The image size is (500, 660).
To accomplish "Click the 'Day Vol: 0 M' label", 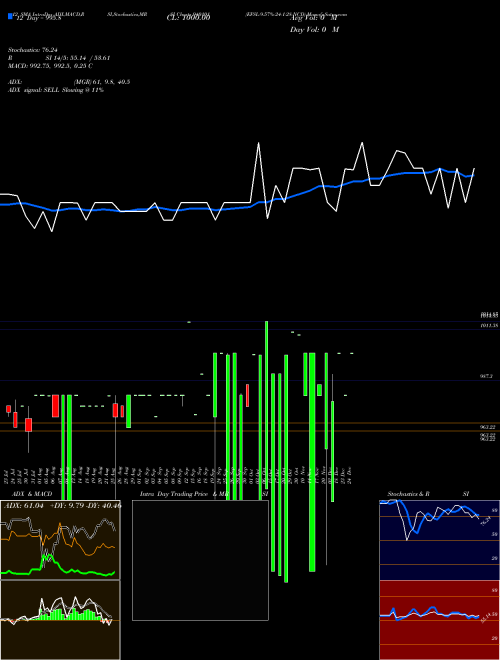I will [314, 30].
